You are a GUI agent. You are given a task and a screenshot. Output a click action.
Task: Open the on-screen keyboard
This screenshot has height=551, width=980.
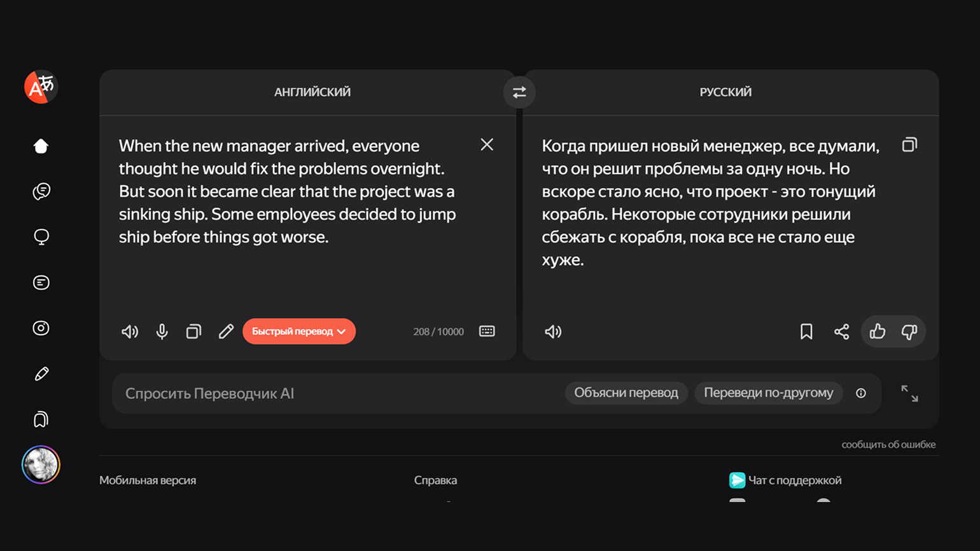point(487,331)
